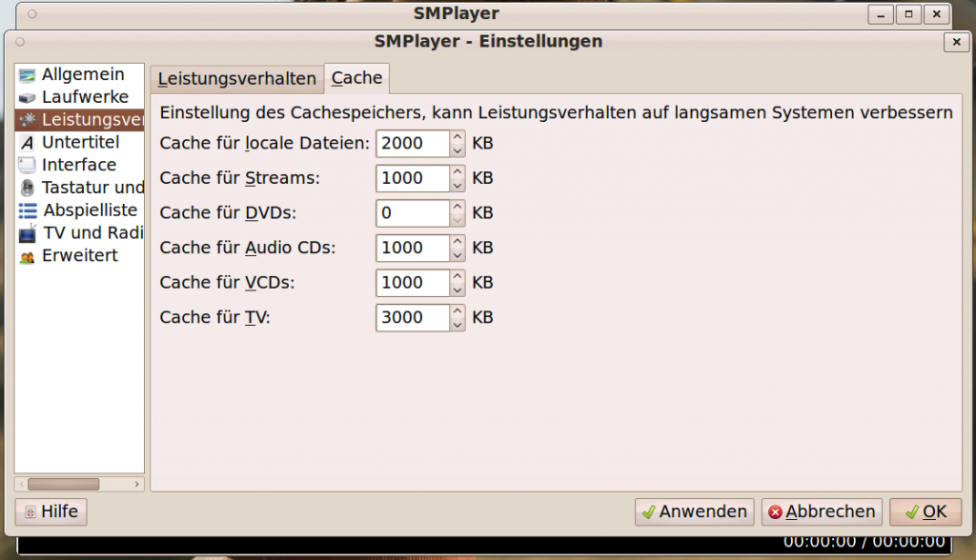Switch to the Leistungsverhalten tab

click(x=236, y=79)
